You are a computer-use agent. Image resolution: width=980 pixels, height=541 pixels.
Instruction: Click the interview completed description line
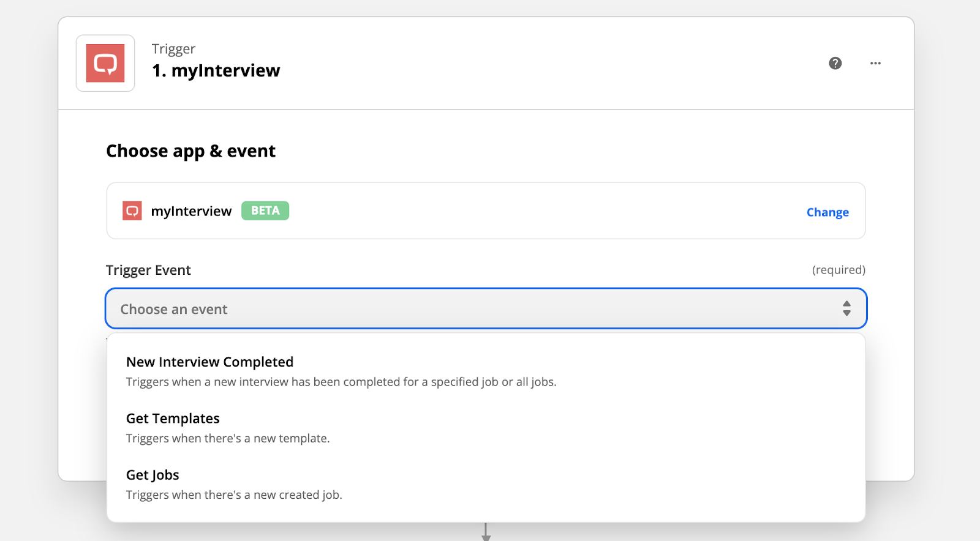(x=341, y=382)
